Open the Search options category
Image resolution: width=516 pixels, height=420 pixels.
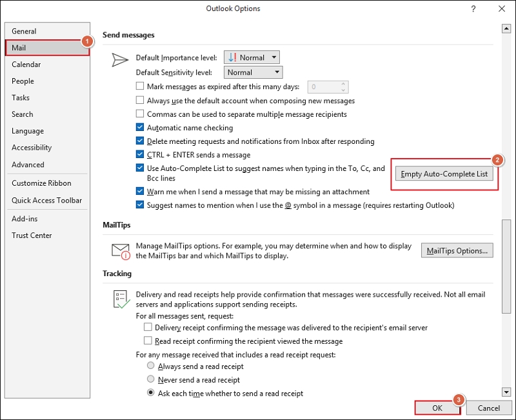47,114
